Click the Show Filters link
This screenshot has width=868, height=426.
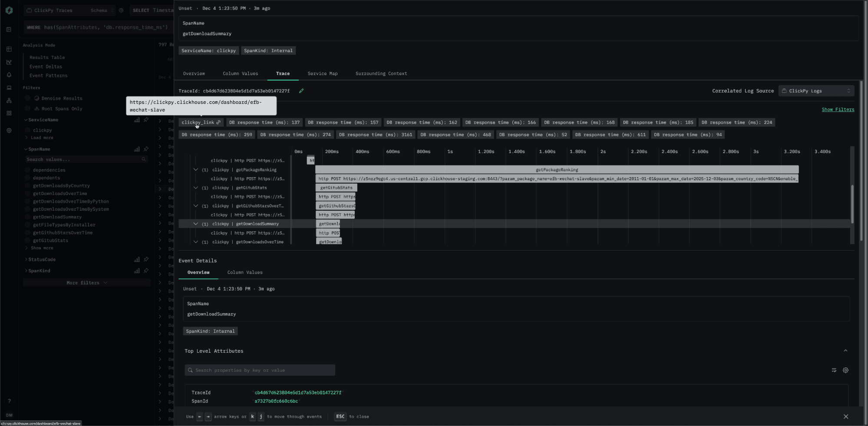point(838,109)
